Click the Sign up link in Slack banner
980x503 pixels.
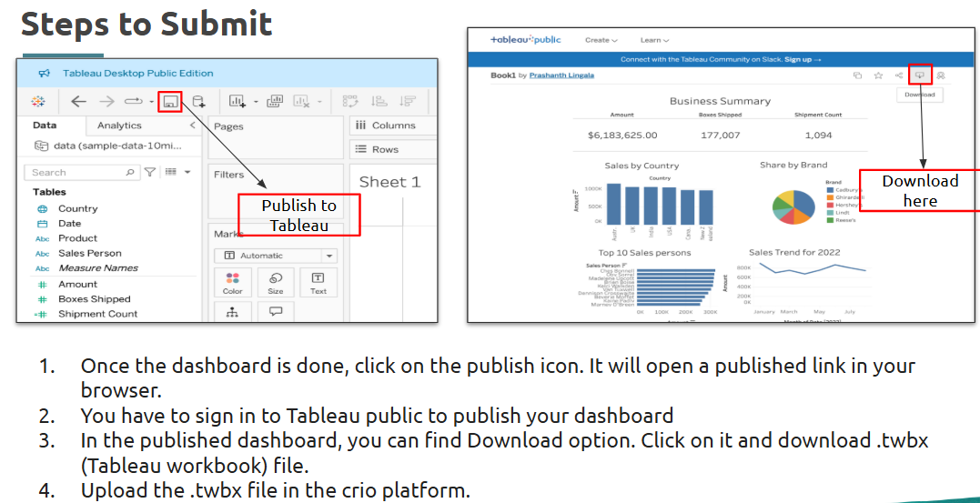pyautogui.click(x=803, y=59)
